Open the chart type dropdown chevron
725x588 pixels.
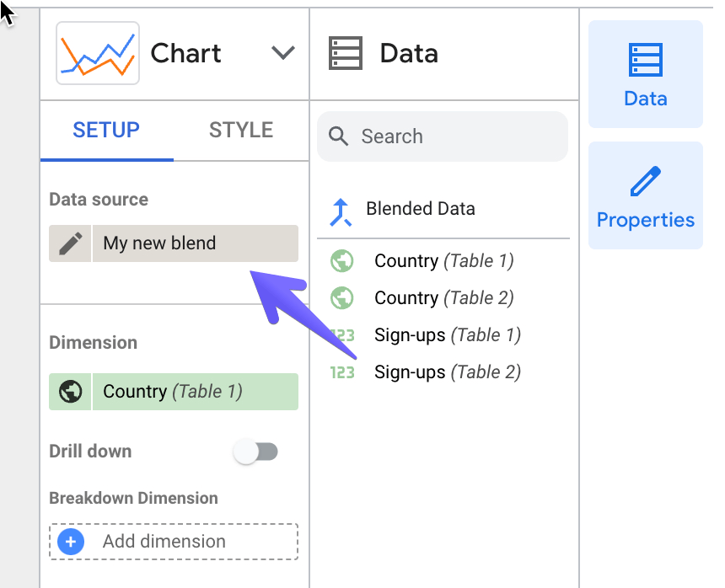[283, 52]
